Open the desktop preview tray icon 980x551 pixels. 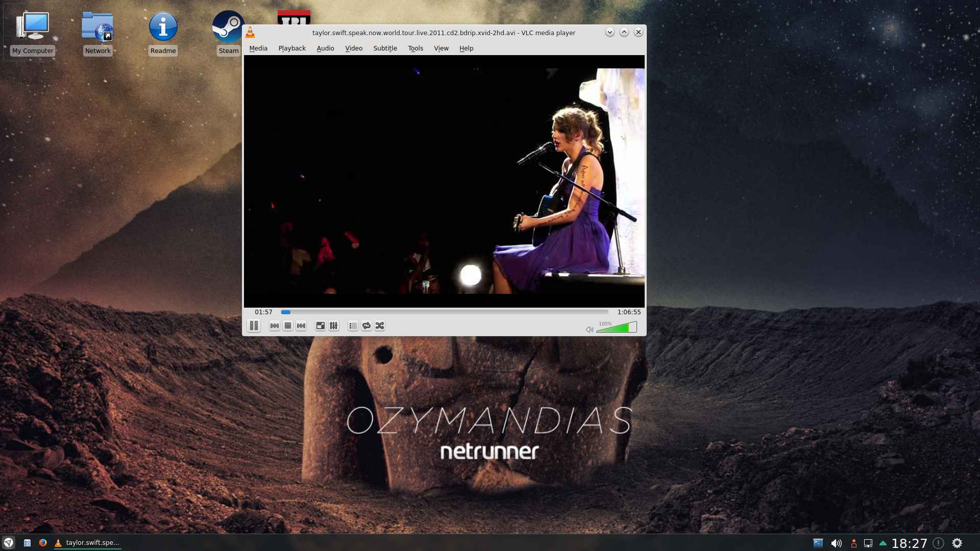[x=818, y=543]
